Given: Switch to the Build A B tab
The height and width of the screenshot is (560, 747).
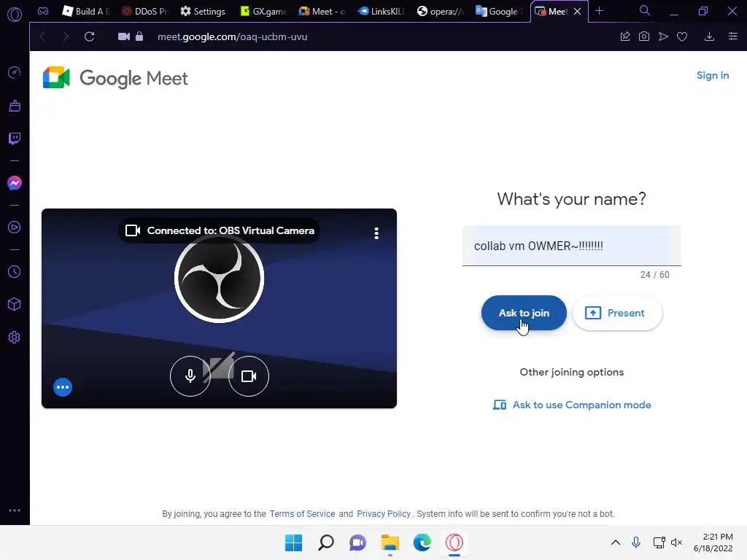Looking at the screenshot, I should coord(86,12).
